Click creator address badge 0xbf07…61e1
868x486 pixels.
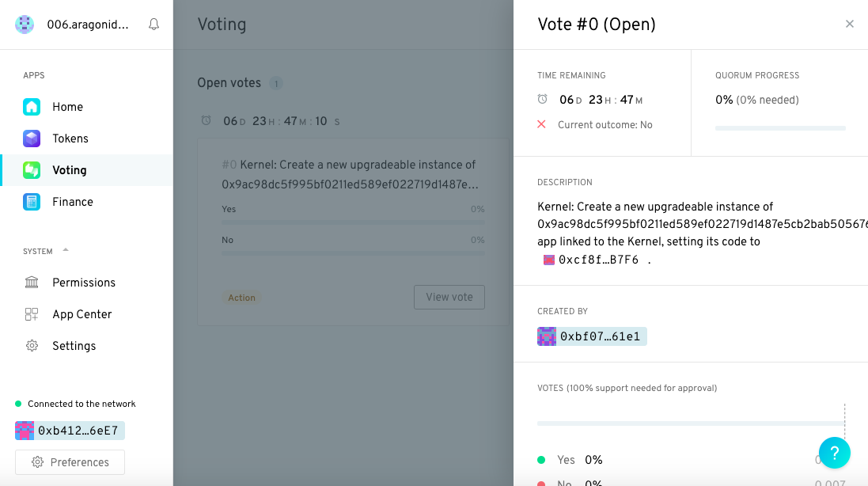click(592, 336)
